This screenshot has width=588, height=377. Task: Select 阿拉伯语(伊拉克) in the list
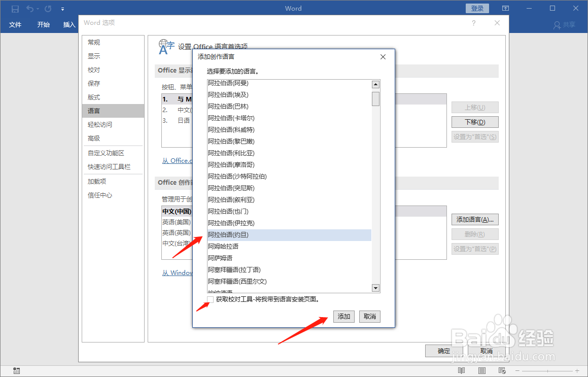click(x=289, y=223)
